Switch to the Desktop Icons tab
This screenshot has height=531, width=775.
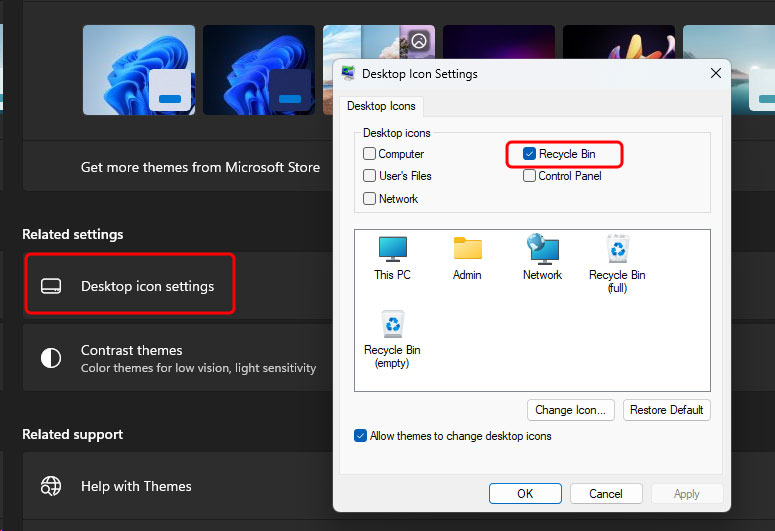(381, 106)
